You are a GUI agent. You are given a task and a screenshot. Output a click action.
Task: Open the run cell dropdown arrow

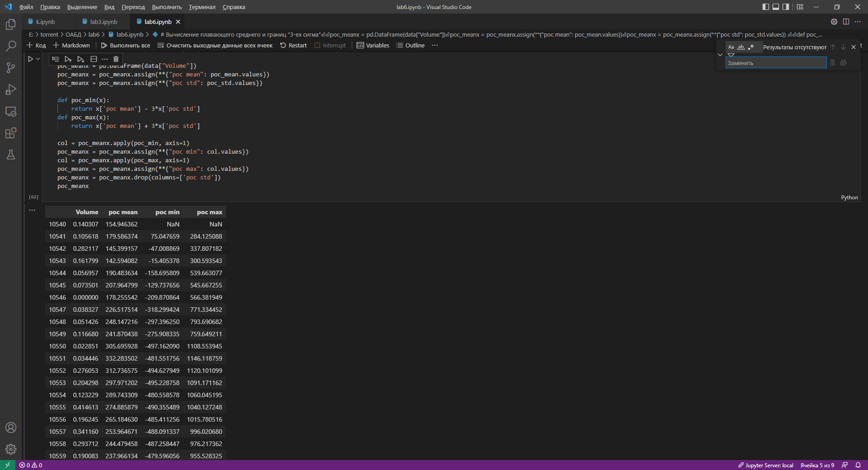pyautogui.click(x=37, y=59)
